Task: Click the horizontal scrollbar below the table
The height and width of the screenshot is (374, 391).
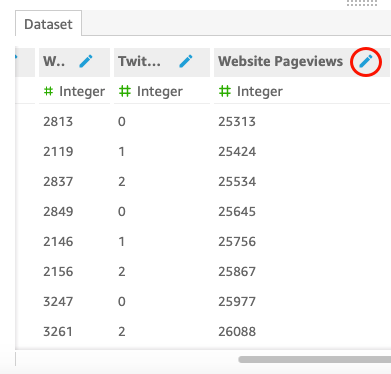Action: tap(314, 359)
